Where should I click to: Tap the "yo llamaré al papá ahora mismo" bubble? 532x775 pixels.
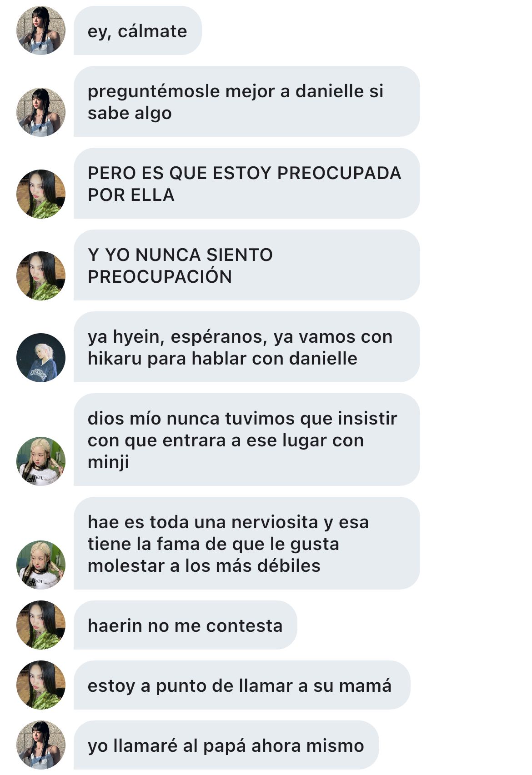coord(226,745)
